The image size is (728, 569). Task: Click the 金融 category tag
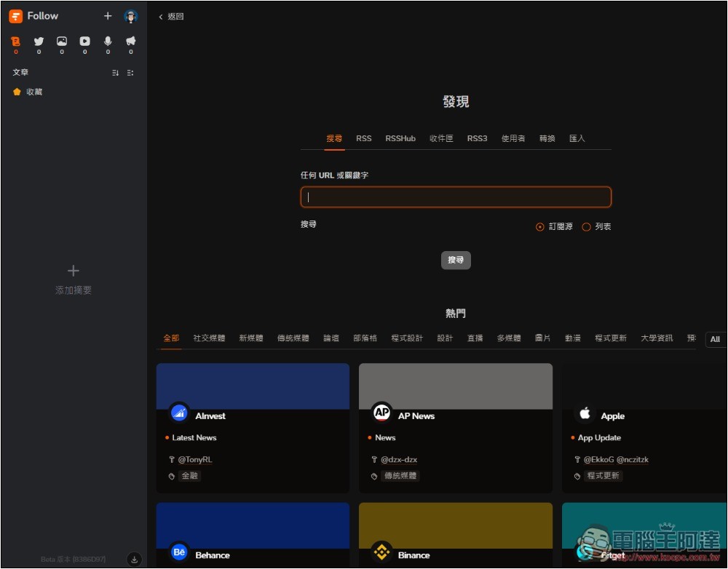[189, 476]
